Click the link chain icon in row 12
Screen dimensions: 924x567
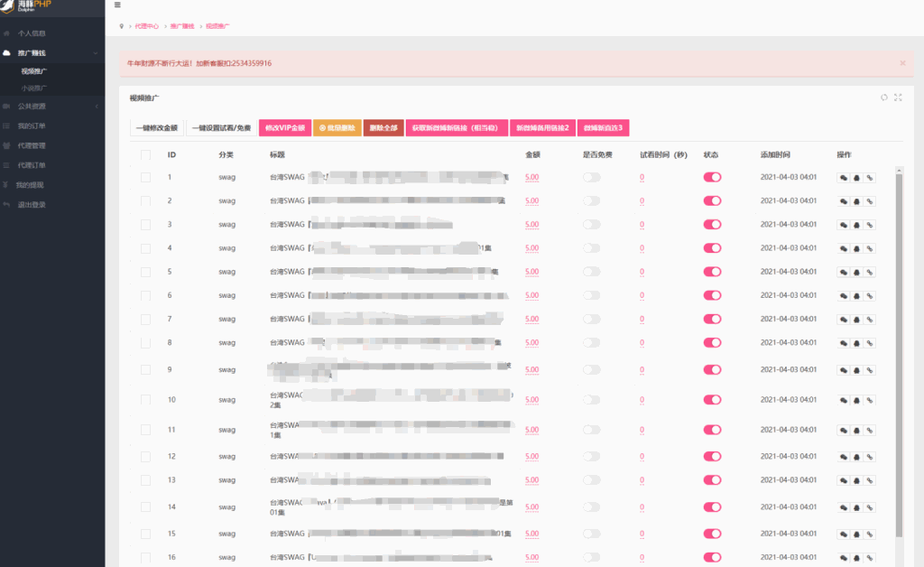click(869, 457)
